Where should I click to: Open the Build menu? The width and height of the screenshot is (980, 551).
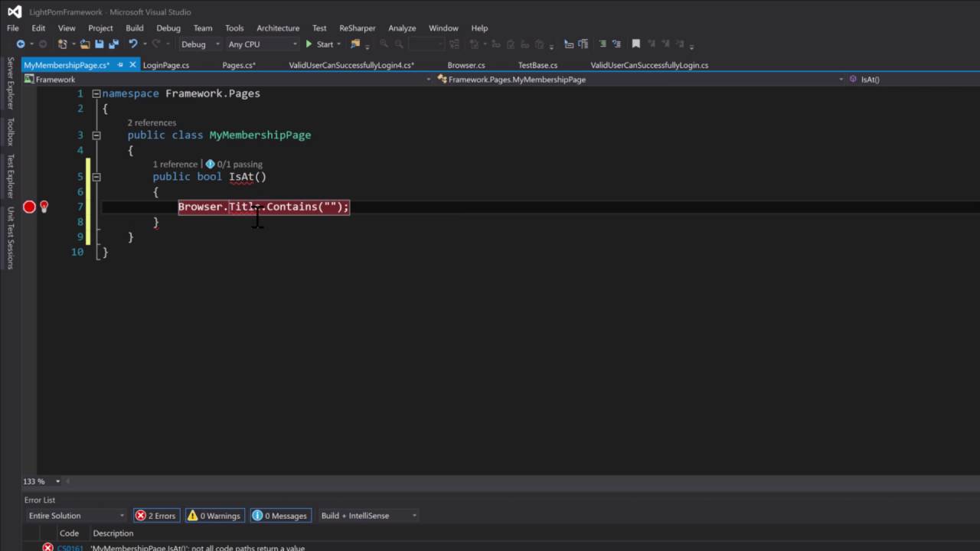(135, 28)
